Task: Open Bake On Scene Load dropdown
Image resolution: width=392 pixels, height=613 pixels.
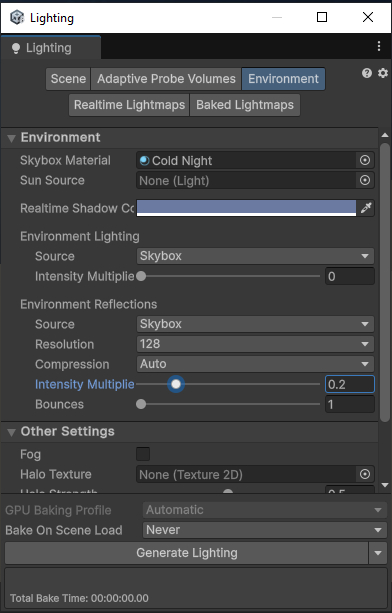Action: 265,530
